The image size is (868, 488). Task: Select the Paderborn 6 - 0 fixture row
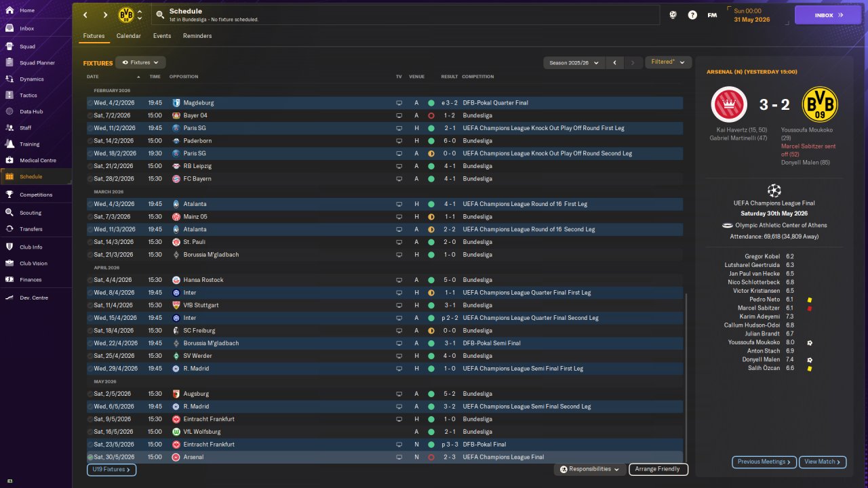click(384, 141)
